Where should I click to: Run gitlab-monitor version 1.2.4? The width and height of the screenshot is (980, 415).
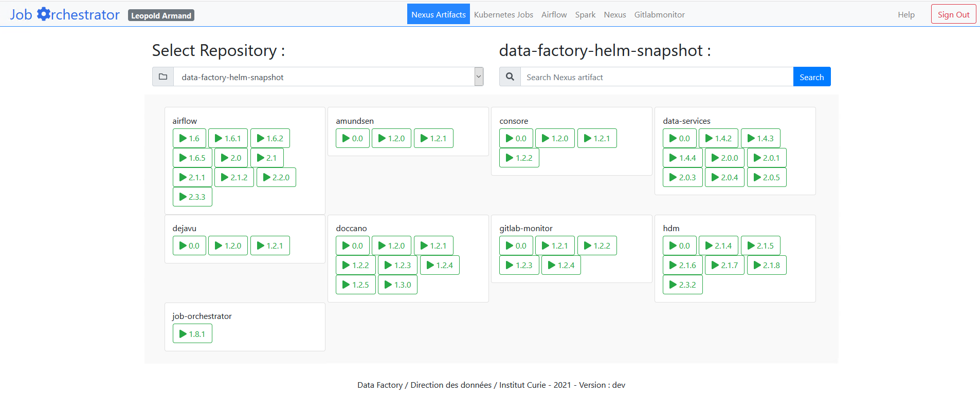(561, 265)
